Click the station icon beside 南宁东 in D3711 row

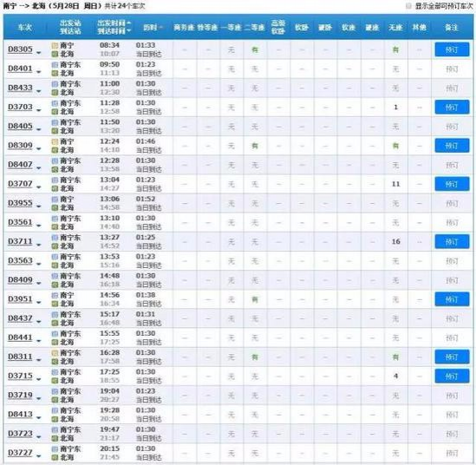click(x=55, y=238)
